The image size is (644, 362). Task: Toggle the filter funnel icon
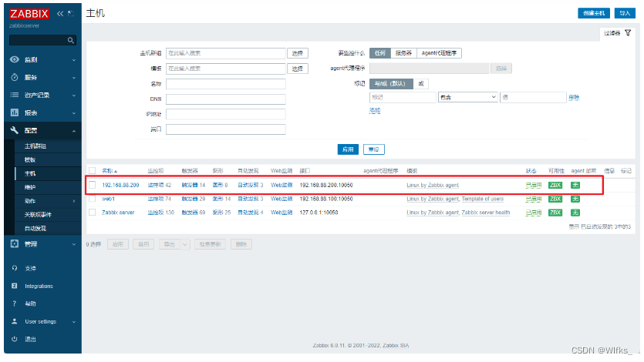pos(628,33)
